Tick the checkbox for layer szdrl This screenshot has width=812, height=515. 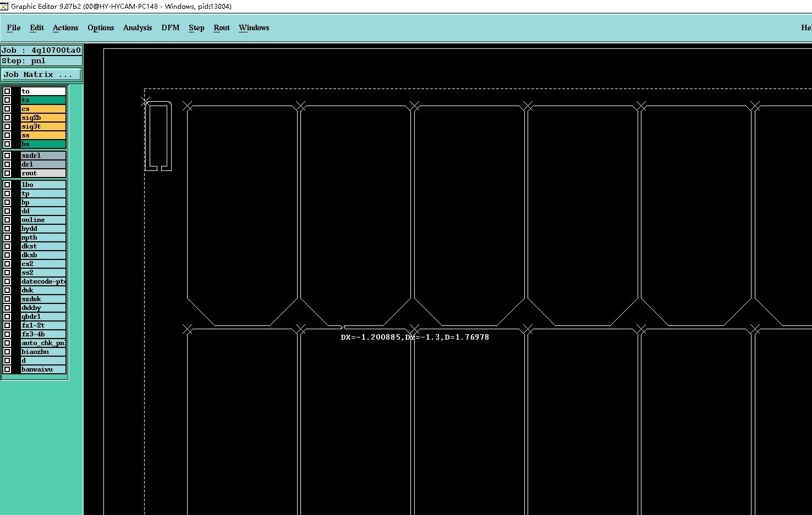coord(7,156)
